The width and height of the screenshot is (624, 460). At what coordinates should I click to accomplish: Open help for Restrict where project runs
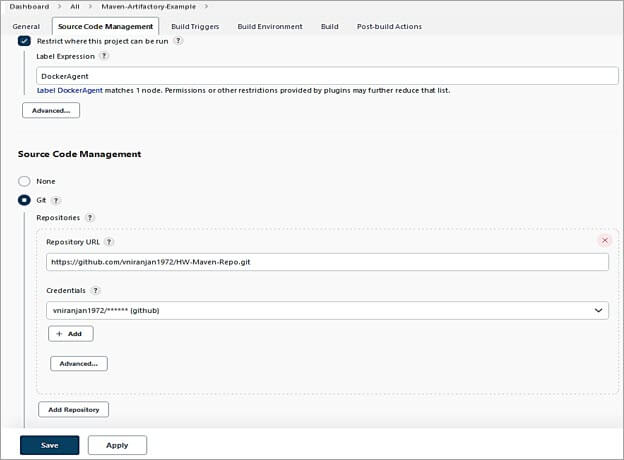(178, 41)
